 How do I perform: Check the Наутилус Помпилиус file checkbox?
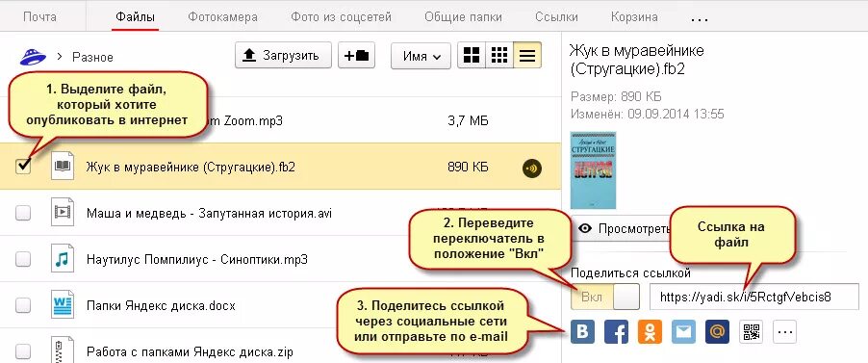coord(23,259)
